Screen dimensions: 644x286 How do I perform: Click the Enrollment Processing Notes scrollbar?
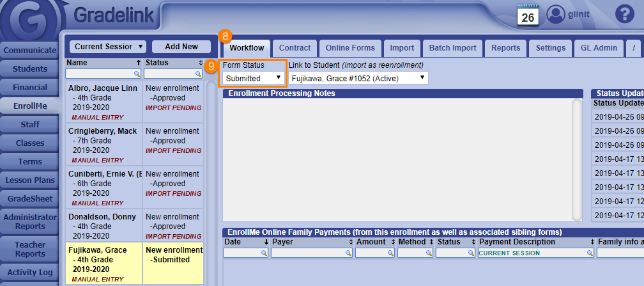pyautogui.click(x=577, y=159)
